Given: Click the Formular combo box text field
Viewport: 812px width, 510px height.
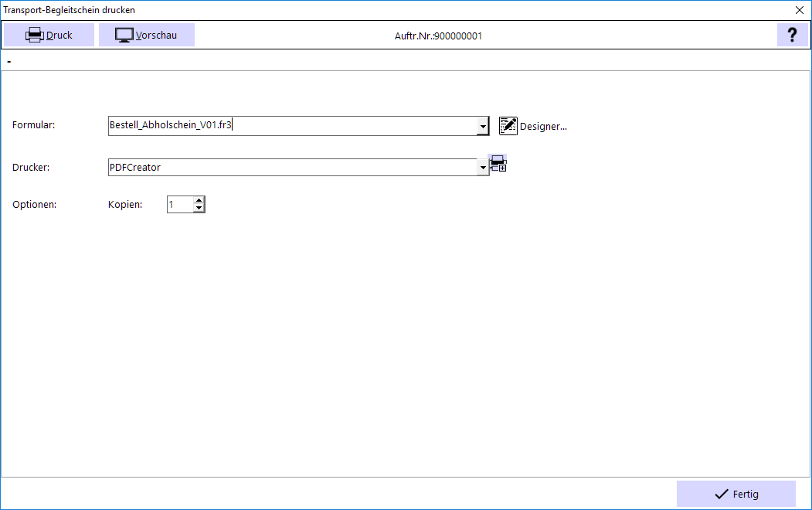Looking at the screenshot, I should coord(293,126).
